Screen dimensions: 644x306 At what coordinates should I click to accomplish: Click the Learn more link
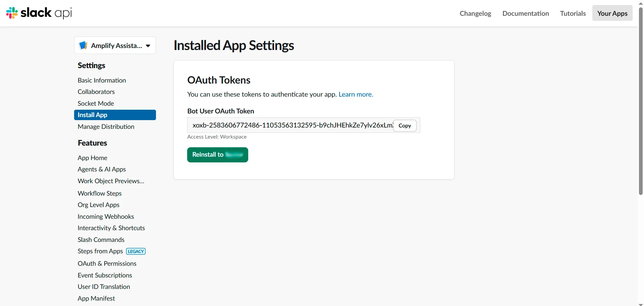point(356,94)
